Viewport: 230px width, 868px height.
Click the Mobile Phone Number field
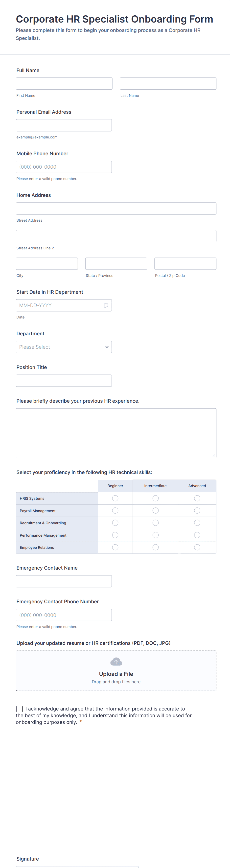64,167
